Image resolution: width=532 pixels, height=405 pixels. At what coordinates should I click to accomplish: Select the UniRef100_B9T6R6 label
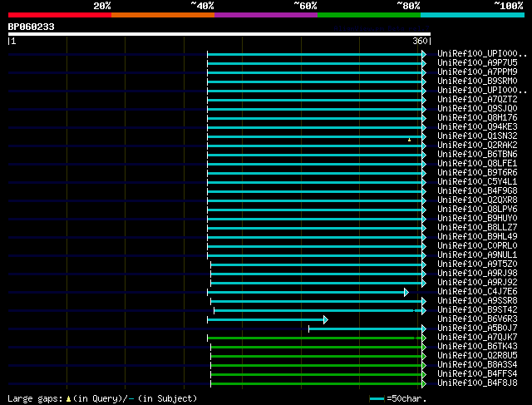(477, 173)
